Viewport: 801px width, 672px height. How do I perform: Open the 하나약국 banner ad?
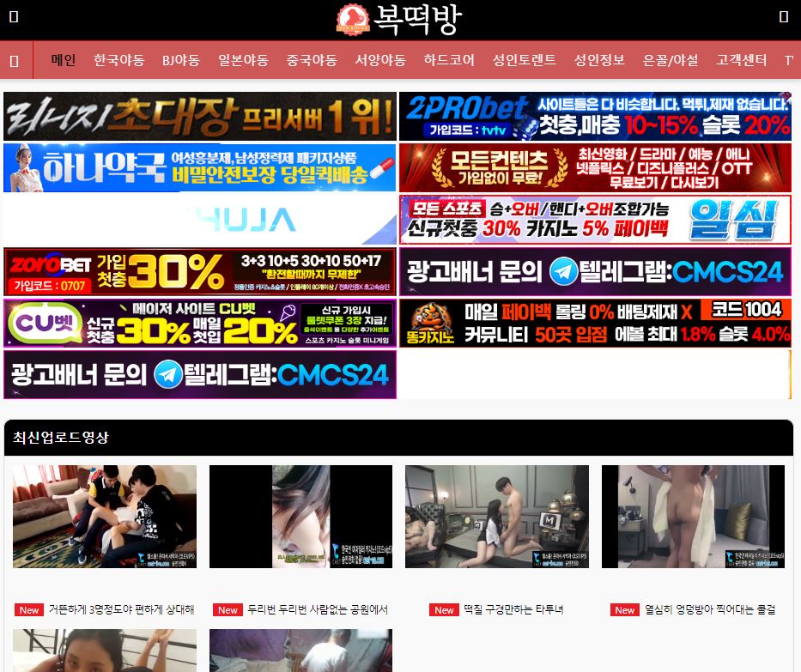pos(200,168)
